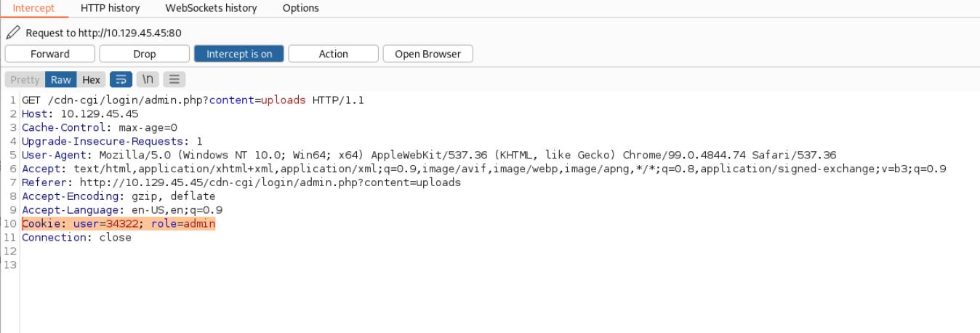Forward the intercepted request
This screenshot has height=333, width=980.
[50, 54]
